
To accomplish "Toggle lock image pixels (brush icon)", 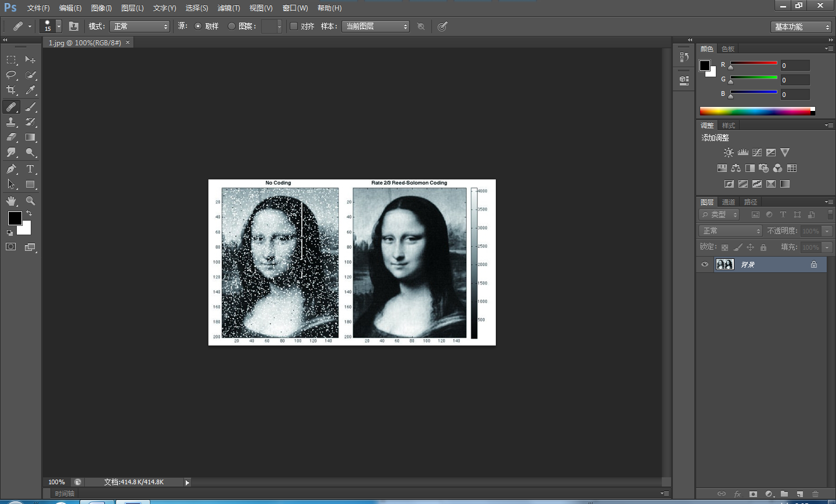I will (737, 247).
